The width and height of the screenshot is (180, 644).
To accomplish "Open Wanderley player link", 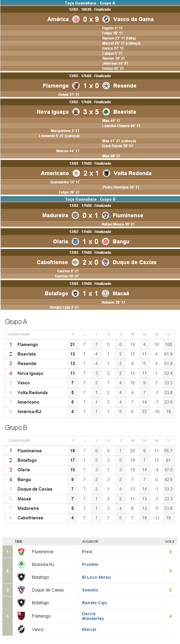I will pos(93,618).
